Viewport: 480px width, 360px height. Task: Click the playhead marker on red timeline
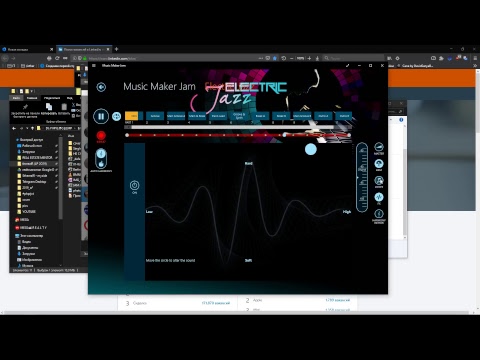pyautogui.click(x=284, y=135)
